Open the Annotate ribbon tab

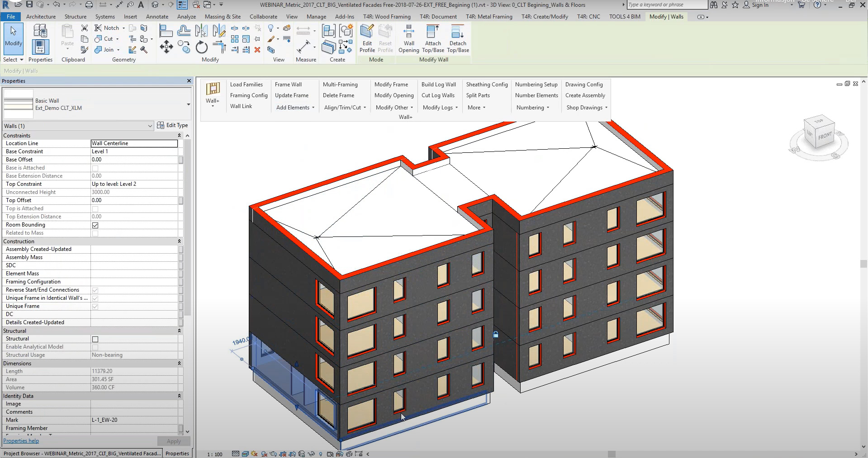pyautogui.click(x=157, y=17)
